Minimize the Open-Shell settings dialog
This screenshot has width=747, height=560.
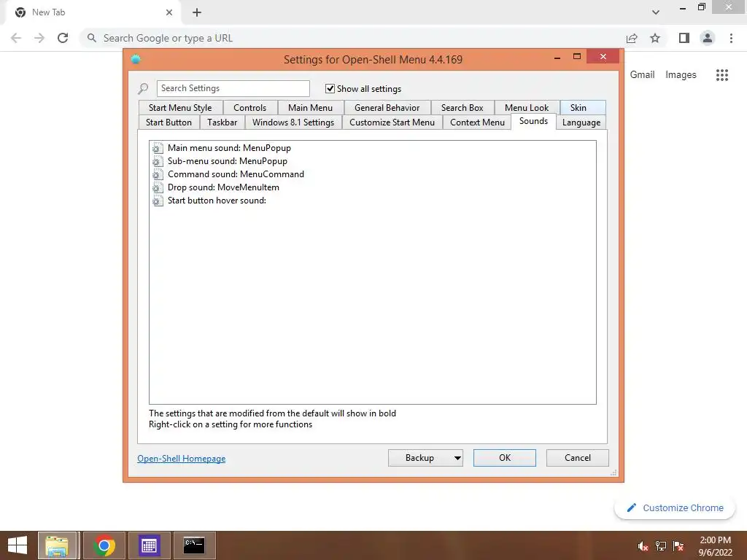tap(557, 58)
